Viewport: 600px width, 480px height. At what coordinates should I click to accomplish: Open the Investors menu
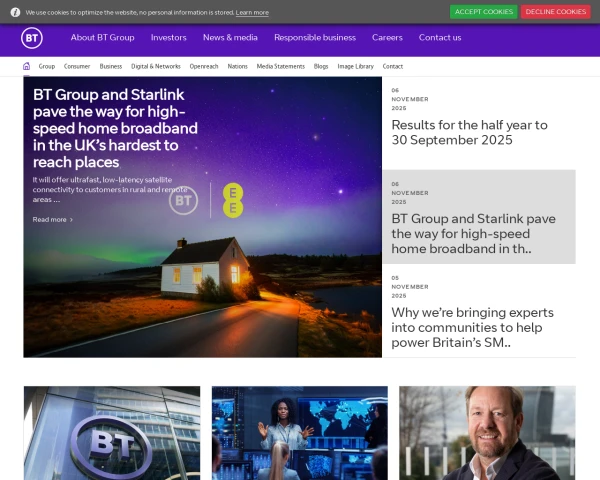coord(168,38)
